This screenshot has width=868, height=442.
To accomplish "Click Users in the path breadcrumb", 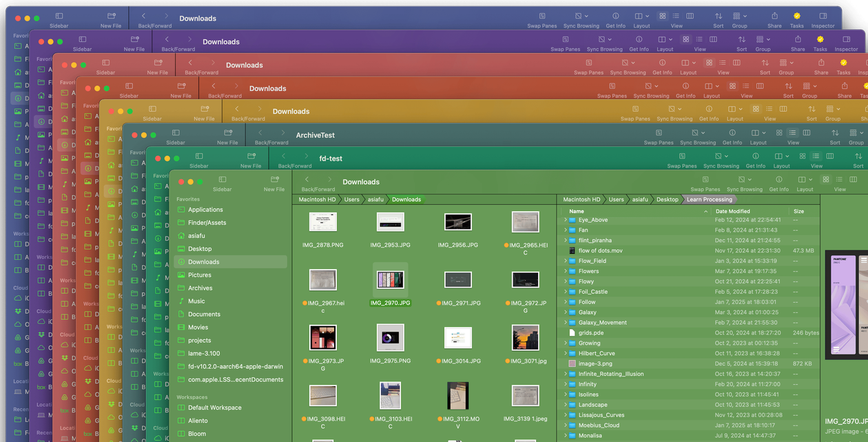I will tap(352, 199).
